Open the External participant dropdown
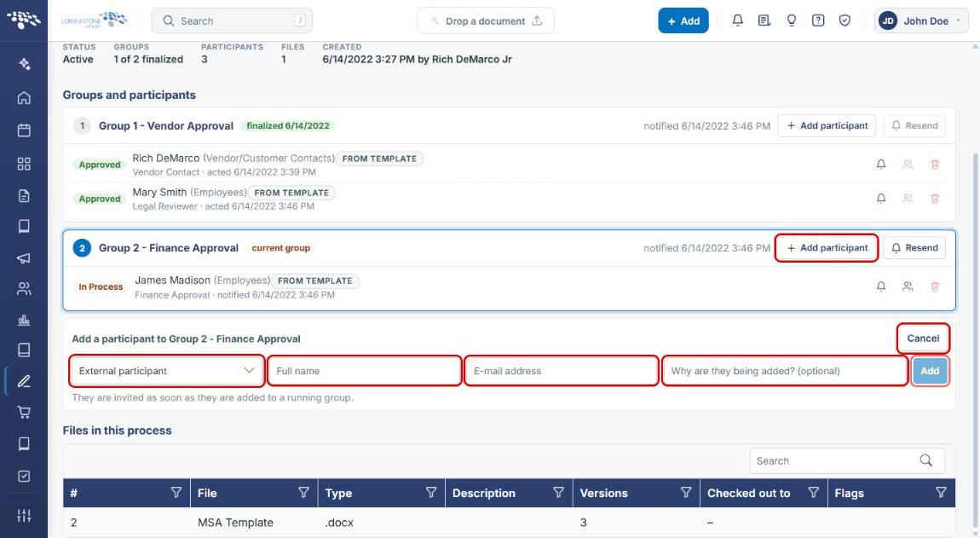This screenshot has height=538, width=980. click(166, 371)
